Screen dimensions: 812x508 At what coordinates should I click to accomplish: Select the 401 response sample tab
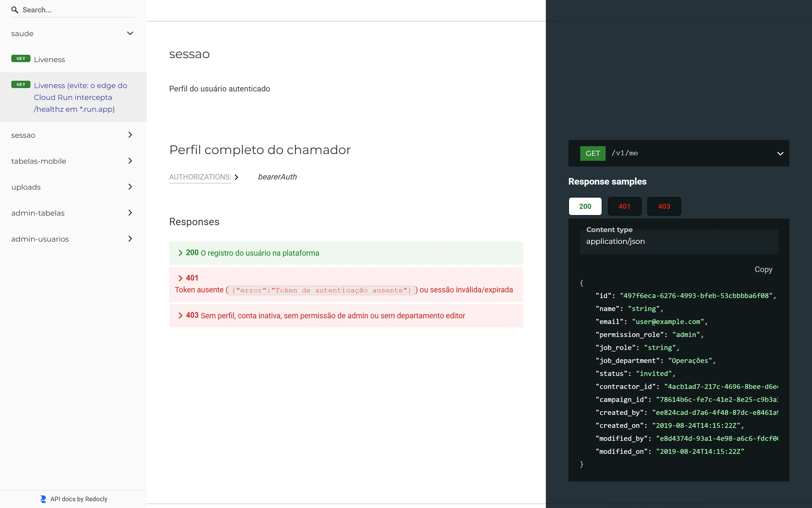(x=625, y=206)
